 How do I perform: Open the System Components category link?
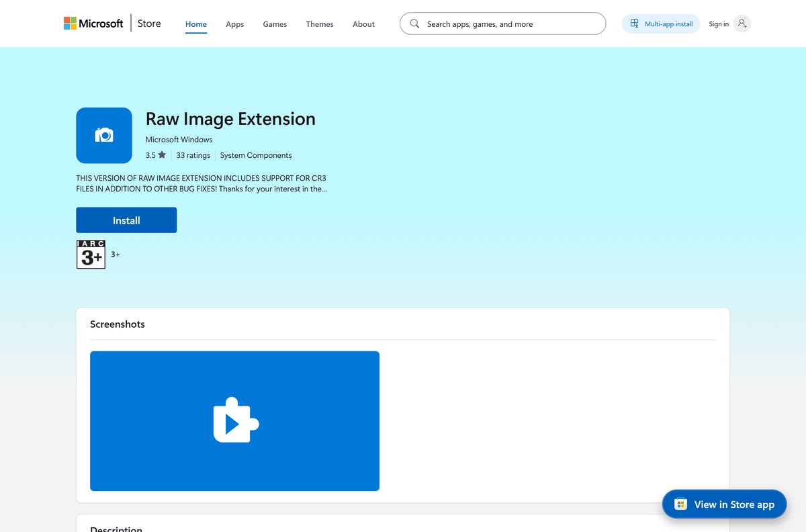pyautogui.click(x=256, y=155)
